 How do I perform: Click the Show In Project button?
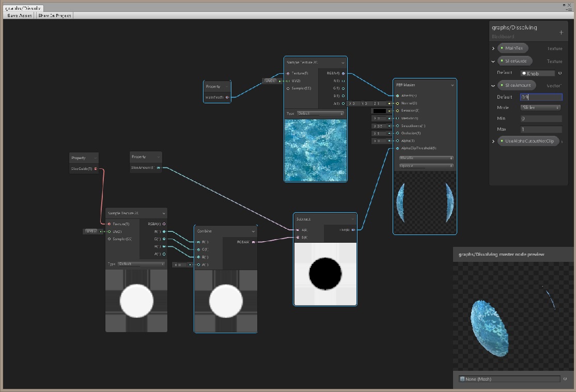(x=53, y=15)
